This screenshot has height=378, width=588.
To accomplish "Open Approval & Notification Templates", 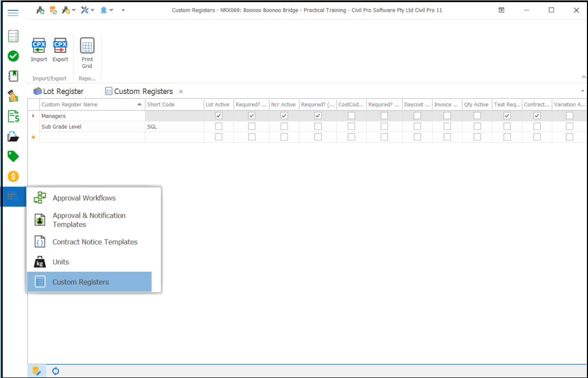I will (89, 219).
